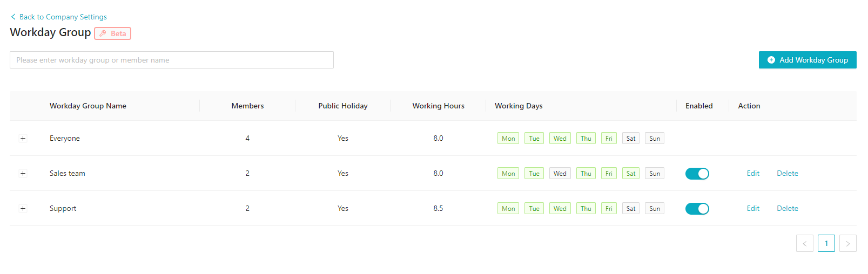Click Mon tag in Support row
Screen dimensions: 868x274
[x=508, y=208]
